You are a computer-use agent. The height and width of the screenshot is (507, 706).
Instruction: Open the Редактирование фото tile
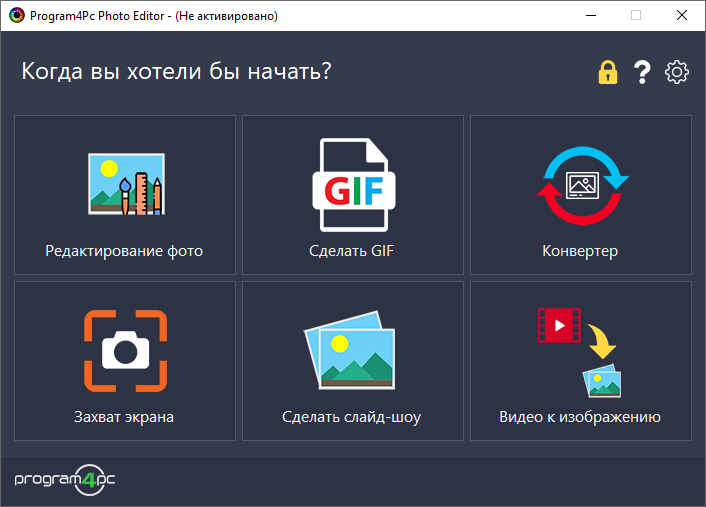125,195
